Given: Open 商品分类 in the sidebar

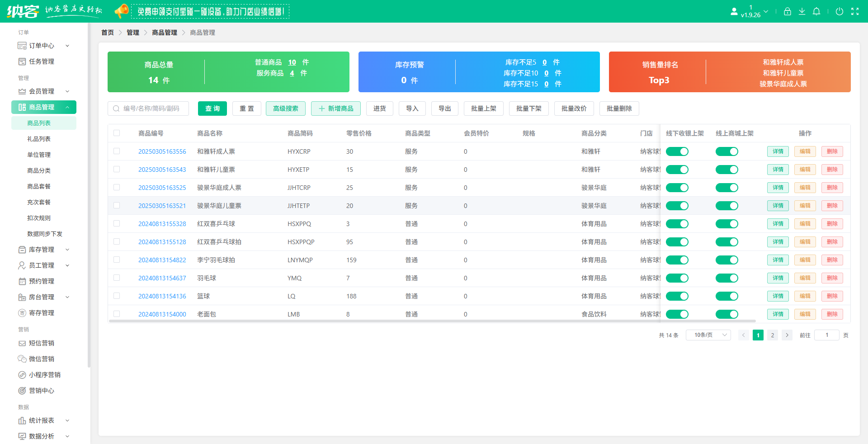Looking at the screenshot, I should tap(39, 170).
